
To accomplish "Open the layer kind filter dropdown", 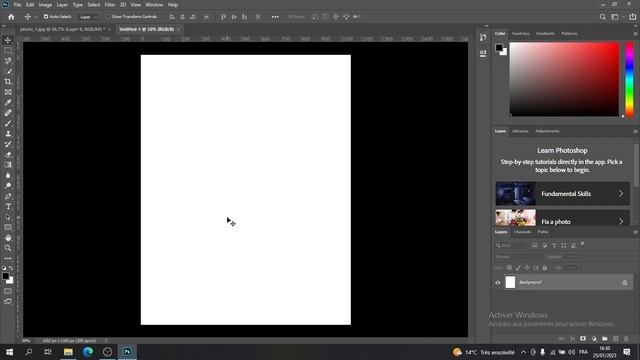I will click(x=512, y=245).
